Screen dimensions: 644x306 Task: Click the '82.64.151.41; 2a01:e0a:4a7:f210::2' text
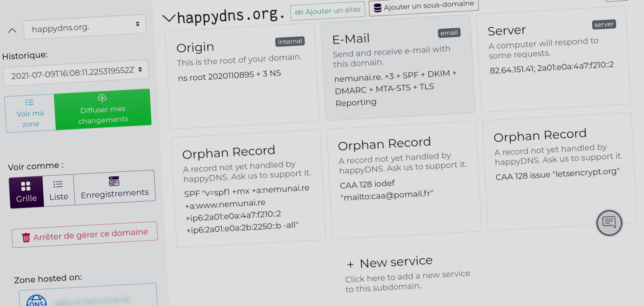[x=552, y=67]
